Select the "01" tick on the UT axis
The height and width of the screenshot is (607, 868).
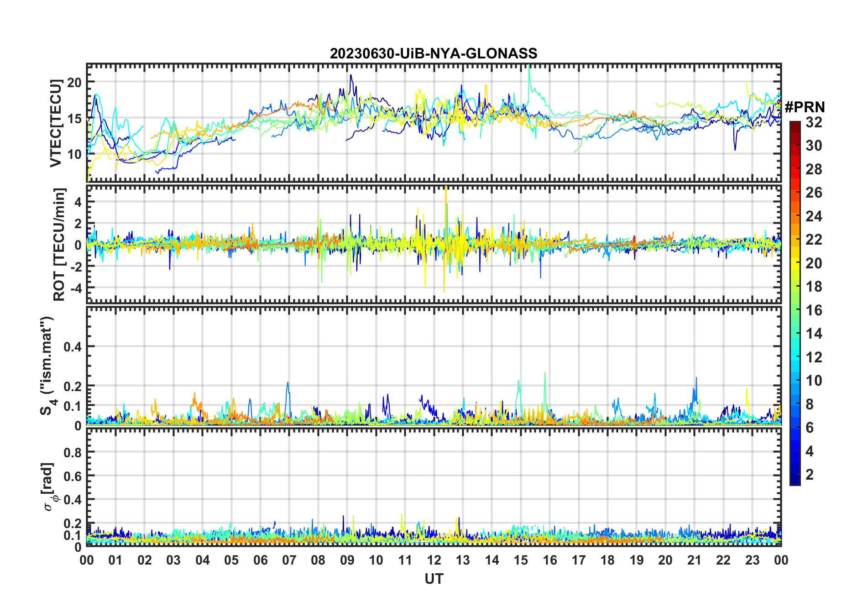click(115, 560)
